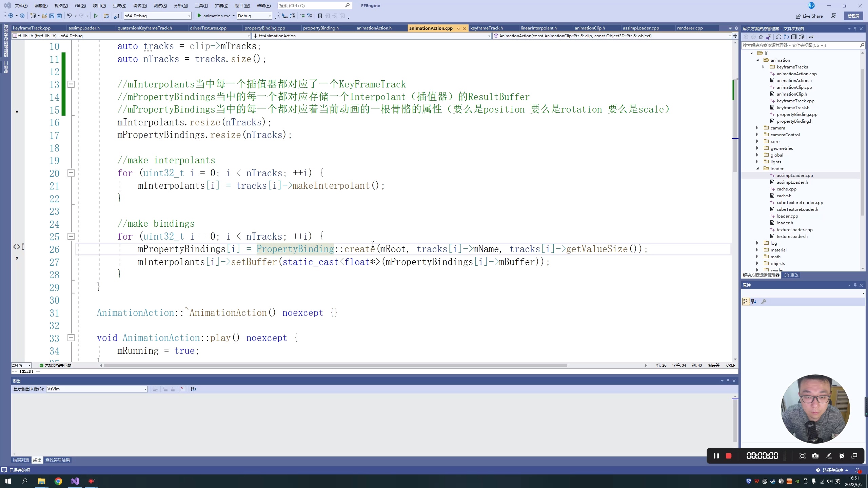
Task: Click the bookmark icon in toolbar
Action: click(320, 16)
